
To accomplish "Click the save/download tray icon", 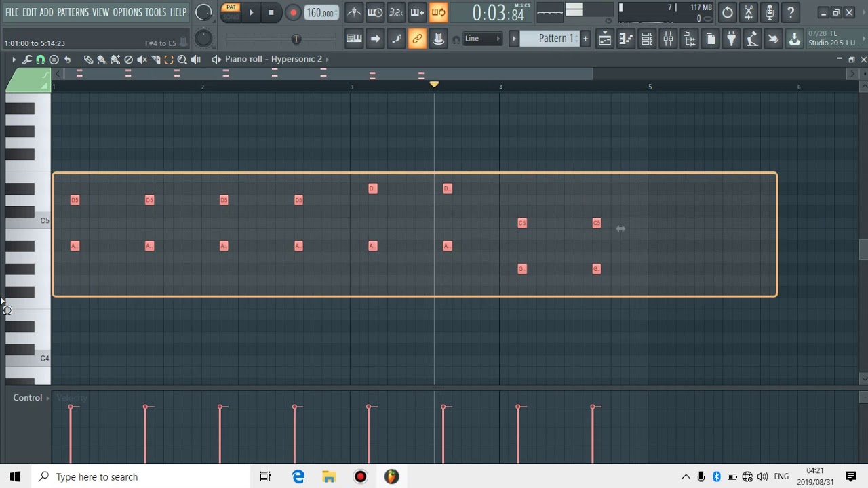I will (x=794, y=39).
